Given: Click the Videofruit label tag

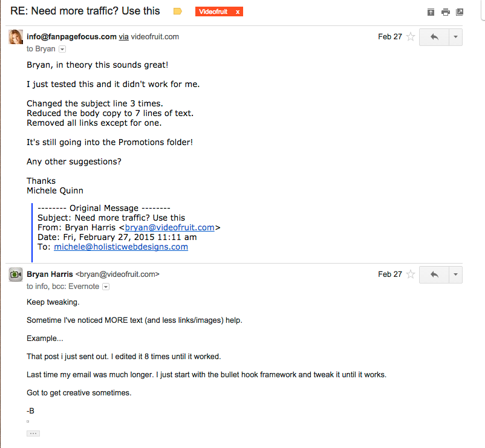Looking at the screenshot, I should (x=213, y=11).
